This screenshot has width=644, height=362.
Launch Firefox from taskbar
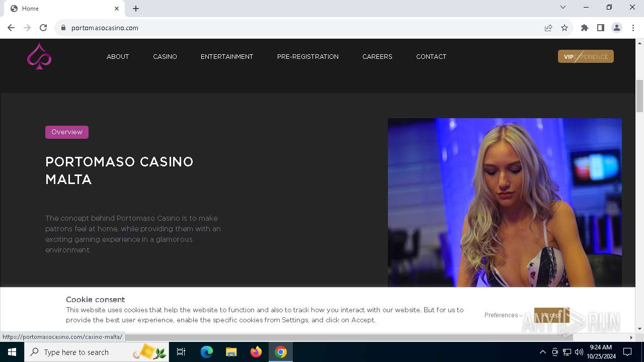(x=256, y=352)
